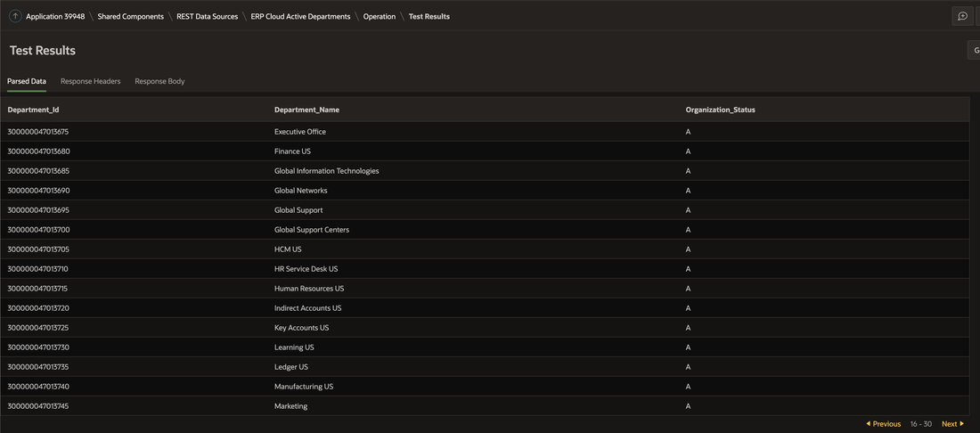Go to Previous page of results
Image resolution: width=980 pixels, height=433 pixels.
[x=884, y=424]
